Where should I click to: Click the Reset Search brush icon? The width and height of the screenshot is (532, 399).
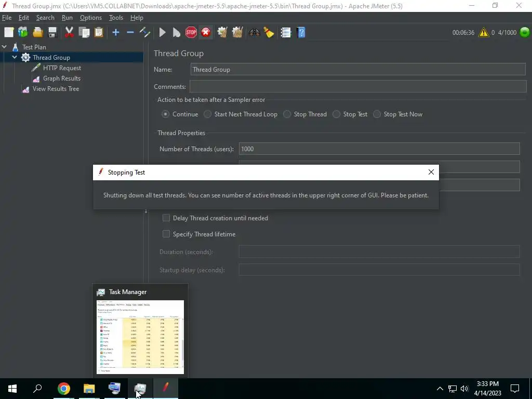point(269,32)
